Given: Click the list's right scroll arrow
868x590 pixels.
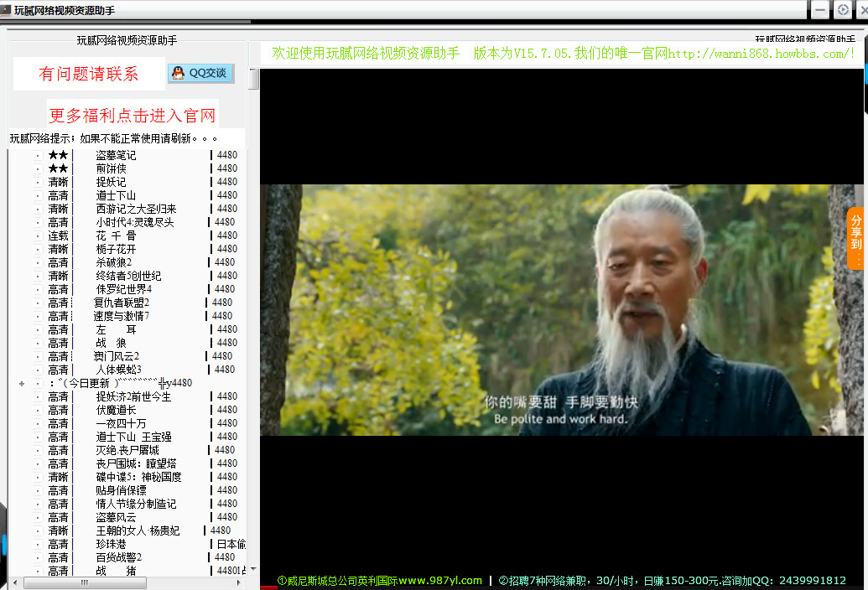Looking at the screenshot, I should pyautogui.click(x=238, y=582).
